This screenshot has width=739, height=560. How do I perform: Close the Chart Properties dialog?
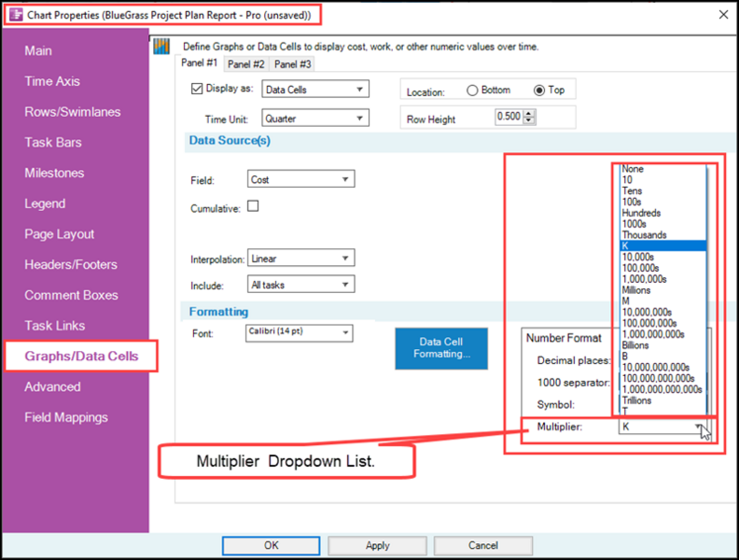(x=723, y=15)
